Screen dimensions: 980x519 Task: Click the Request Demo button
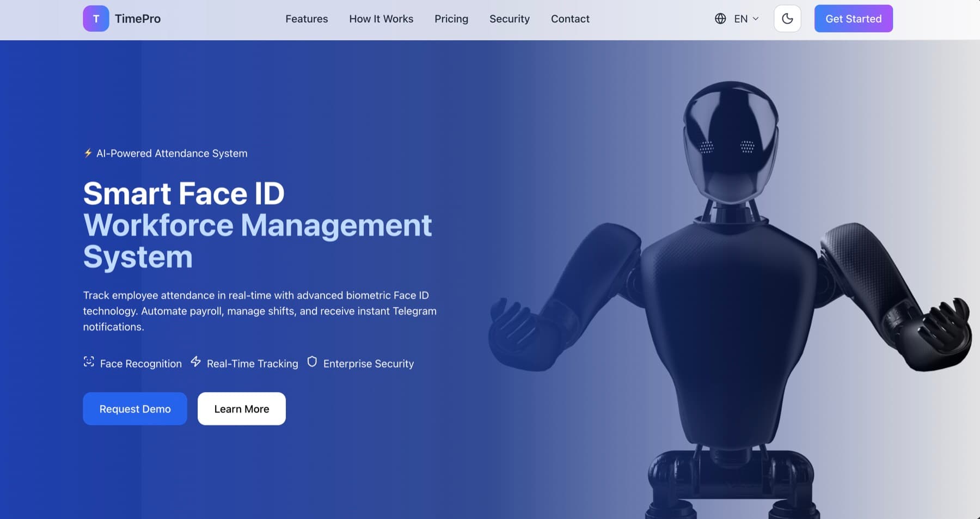pyautogui.click(x=135, y=408)
